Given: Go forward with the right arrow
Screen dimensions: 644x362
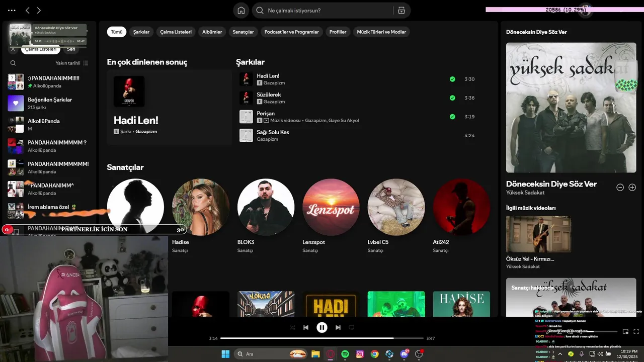Looking at the screenshot, I should point(39,10).
